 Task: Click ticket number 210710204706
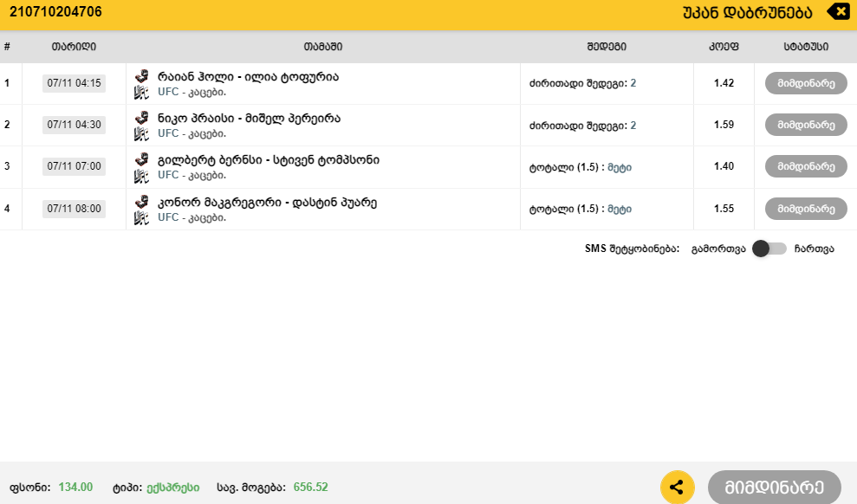click(55, 12)
